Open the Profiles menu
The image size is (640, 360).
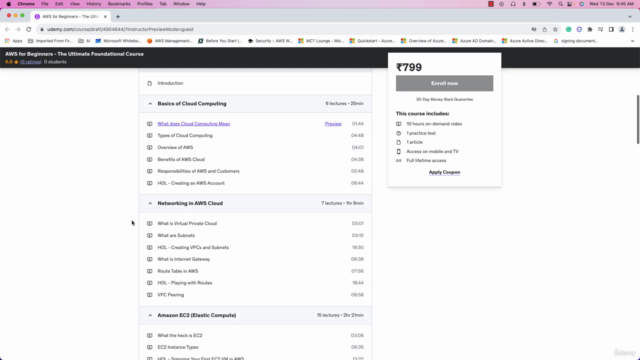[x=145, y=4]
